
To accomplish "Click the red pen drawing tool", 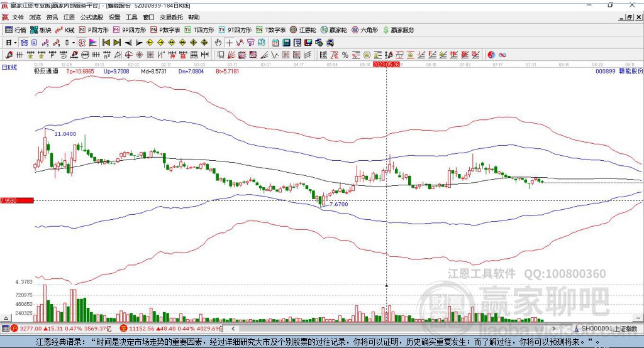I will click(x=9, y=55).
